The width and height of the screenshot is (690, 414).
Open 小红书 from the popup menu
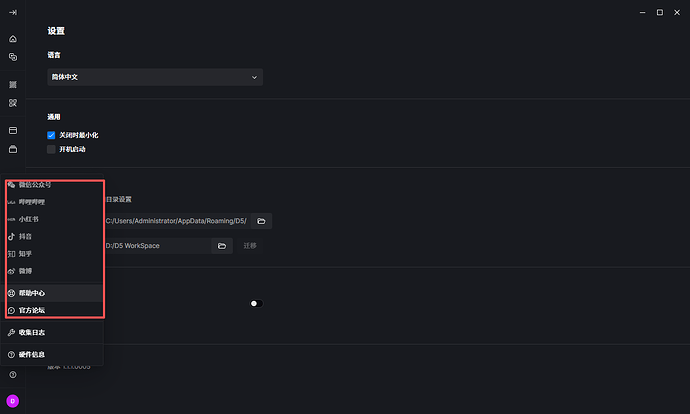pyautogui.click(x=28, y=218)
